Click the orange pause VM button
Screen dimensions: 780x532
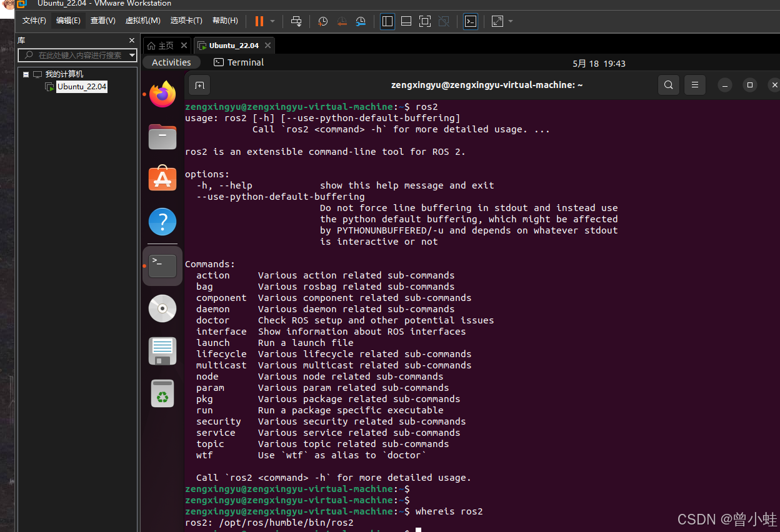259,21
